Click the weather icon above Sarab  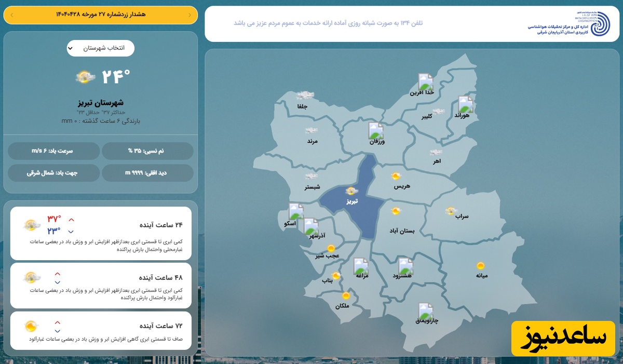pos(451,211)
